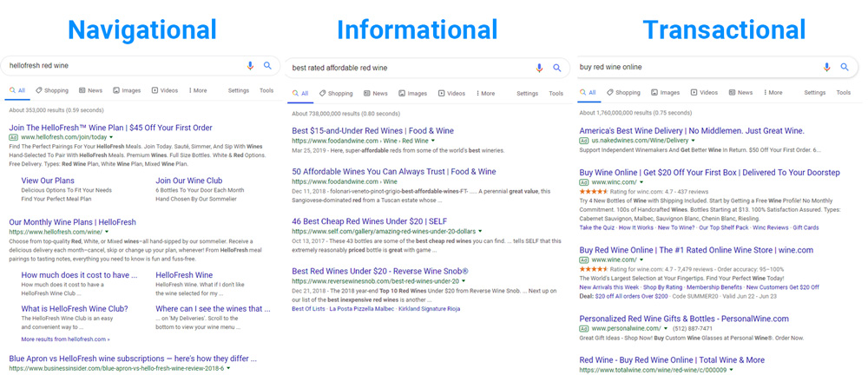Screen dimensions: 868x375
Task: Open Tools under hellofresh red wine search
Action: [x=266, y=90]
